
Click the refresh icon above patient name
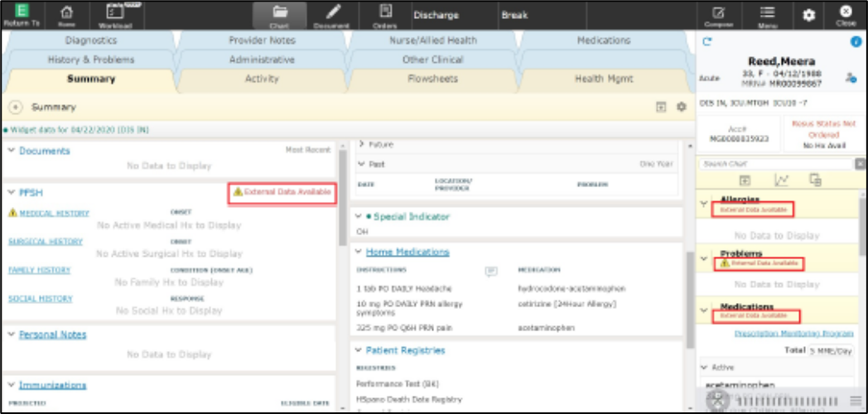[706, 41]
